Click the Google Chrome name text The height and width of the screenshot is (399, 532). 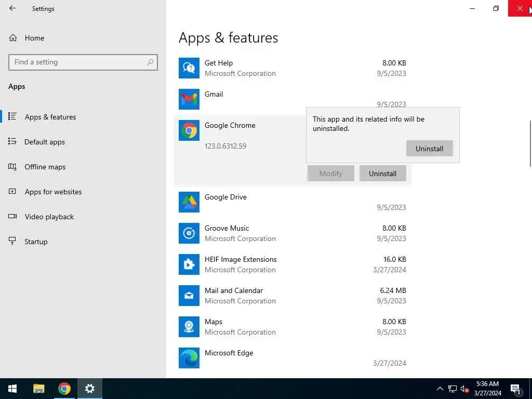(230, 125)
